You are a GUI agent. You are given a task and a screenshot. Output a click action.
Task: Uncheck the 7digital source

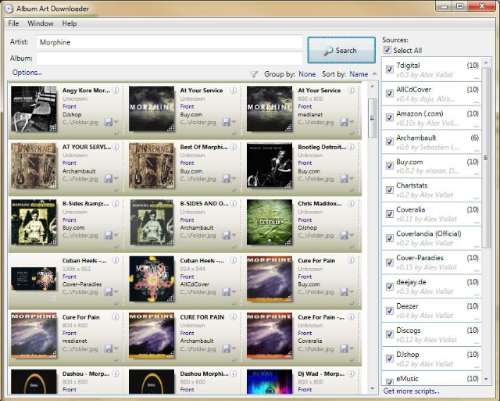click(x=389, y=69)
